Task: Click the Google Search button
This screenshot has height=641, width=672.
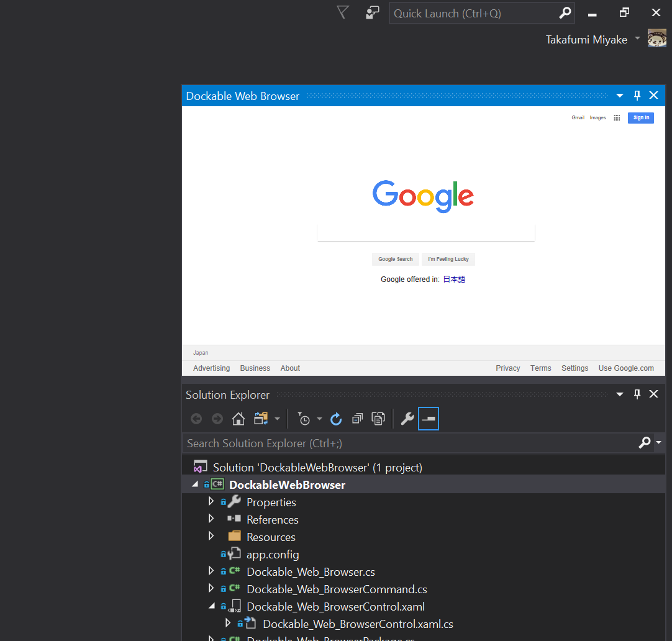Action: pyautogui.click(x=395, y=259)
